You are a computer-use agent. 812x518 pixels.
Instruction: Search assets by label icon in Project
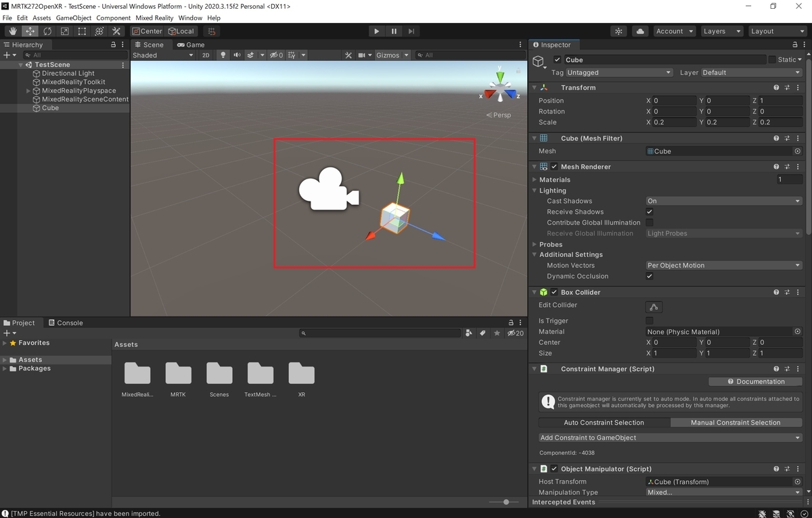pyautogui.click(x=482, y=333)
